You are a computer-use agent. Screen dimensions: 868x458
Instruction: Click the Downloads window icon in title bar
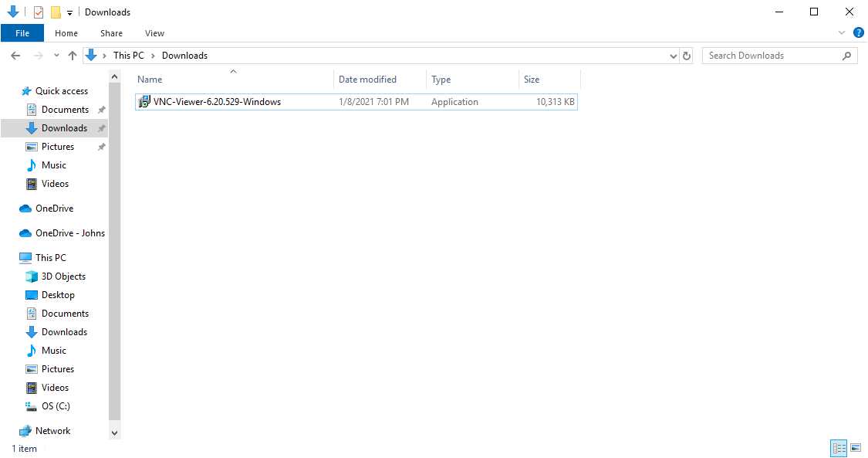tap(13, 12)
